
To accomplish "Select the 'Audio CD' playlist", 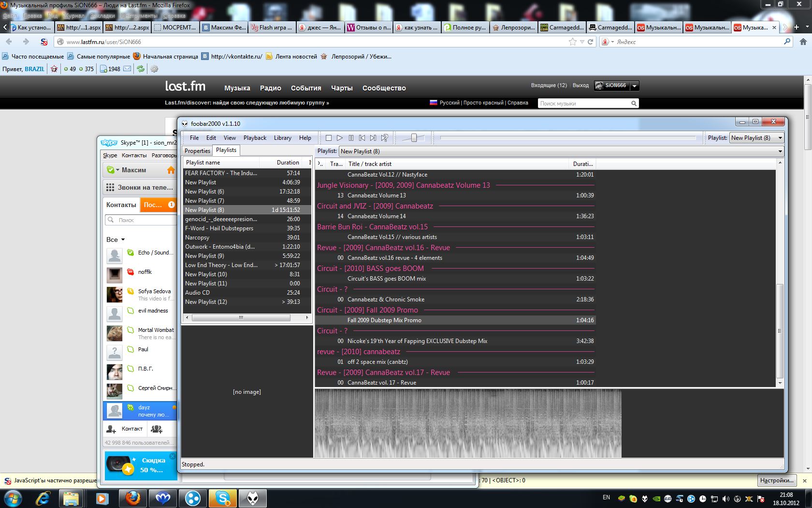I will (247, 293).
